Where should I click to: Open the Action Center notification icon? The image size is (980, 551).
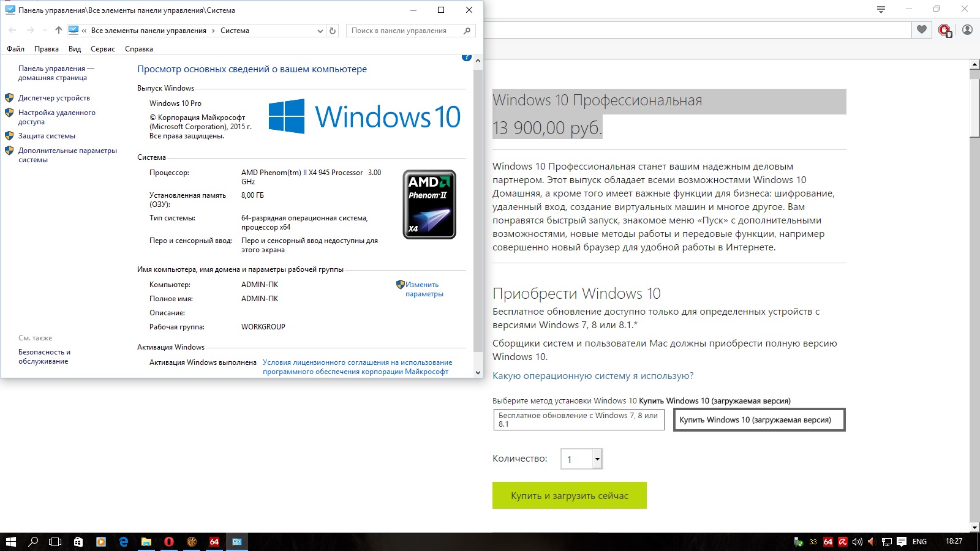coord(902,542)
